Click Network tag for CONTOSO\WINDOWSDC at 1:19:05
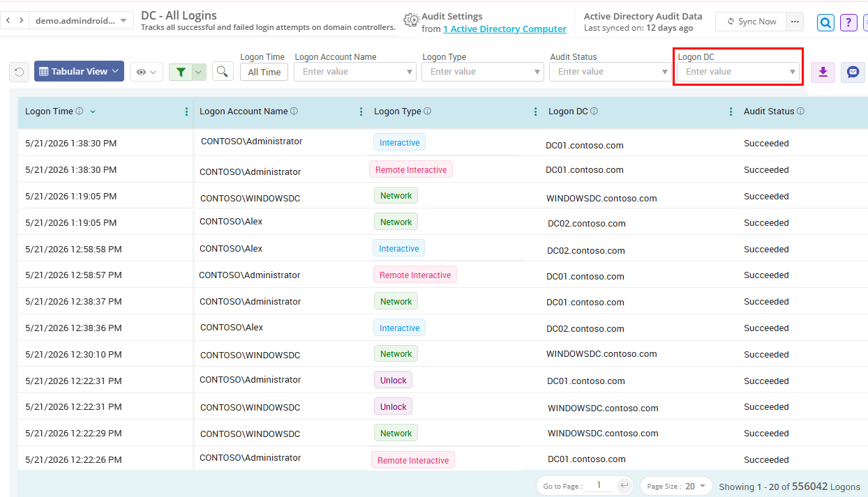 (x=396, y=196)
